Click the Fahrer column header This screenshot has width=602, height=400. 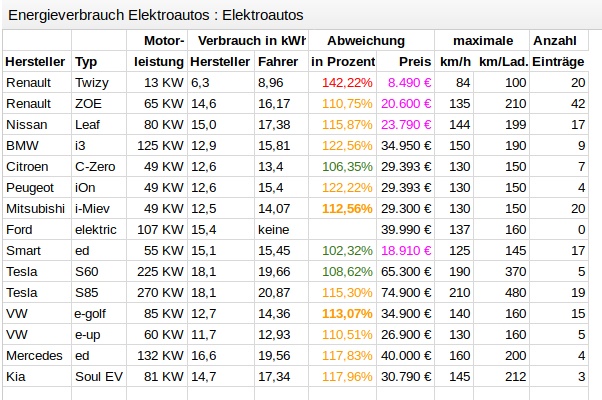pyautogui.click(x=277, y=61)
